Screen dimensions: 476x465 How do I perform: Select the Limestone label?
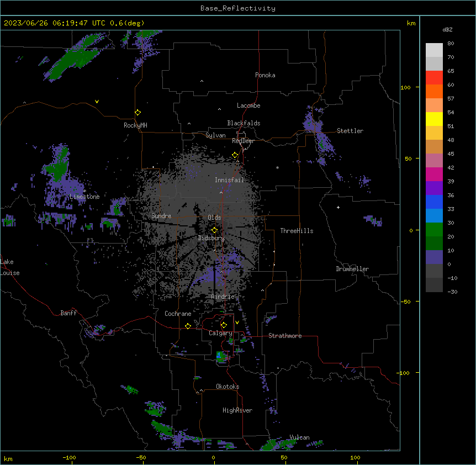click(84, 197)
